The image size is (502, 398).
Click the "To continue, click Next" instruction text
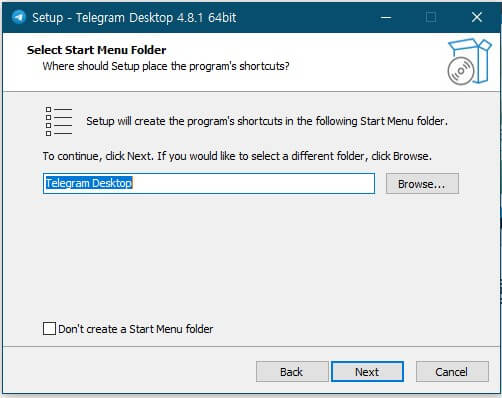click(237, 156)
